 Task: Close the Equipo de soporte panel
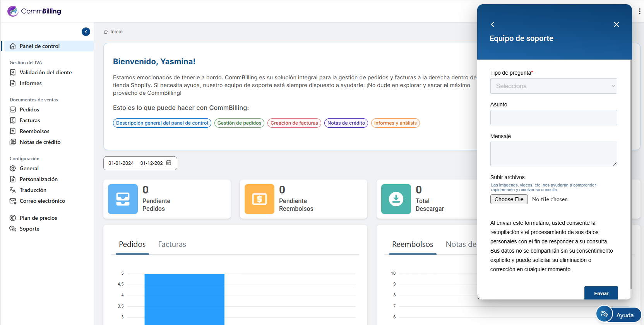click(616, 24)
